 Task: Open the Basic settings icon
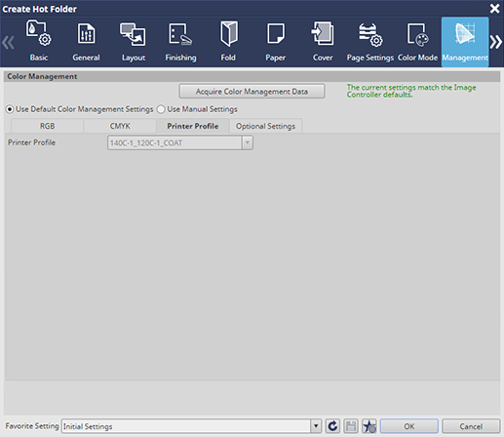click(39, 42)
